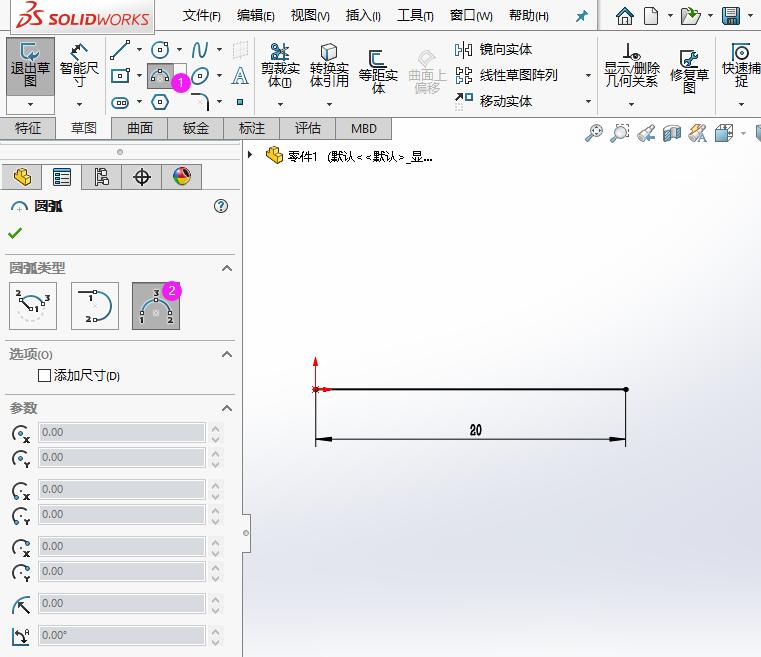Click the New document icon

[x=651, y=16]
